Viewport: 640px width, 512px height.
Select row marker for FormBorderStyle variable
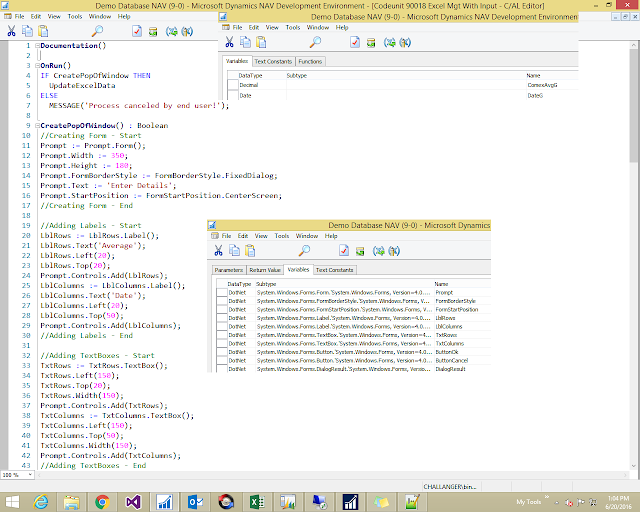pyautogui.click(x=222, y=301)
